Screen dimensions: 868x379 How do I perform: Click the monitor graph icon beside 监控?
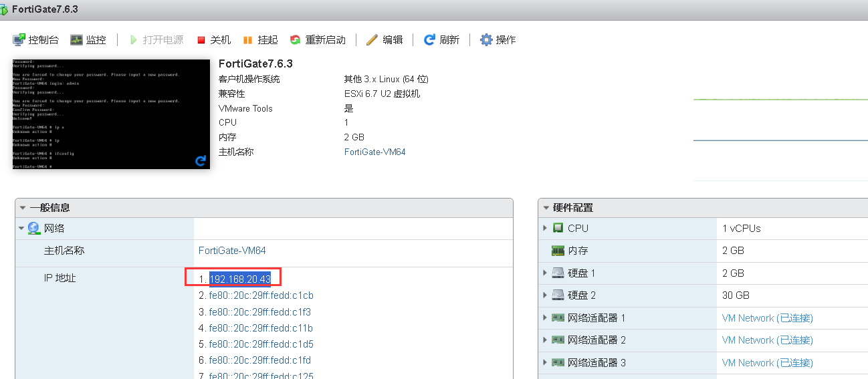click(76, 40)
